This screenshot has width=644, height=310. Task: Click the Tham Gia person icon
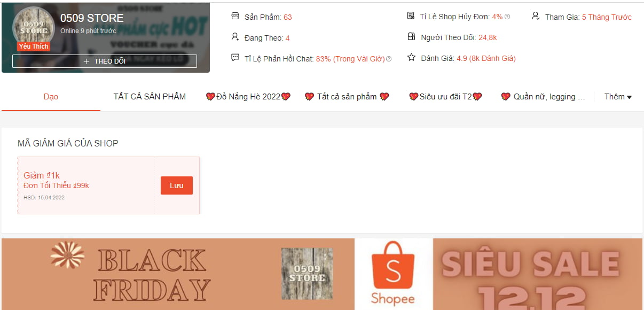pyautogui.click(x=536, y=16)
